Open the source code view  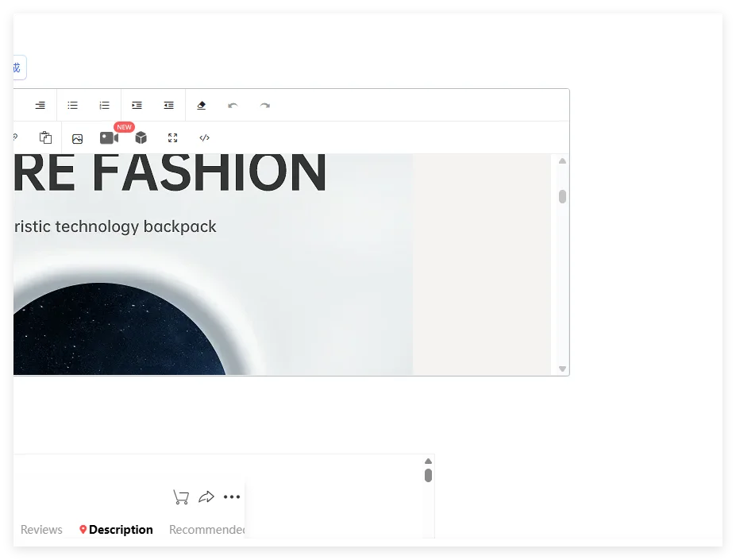coord(204,137)
